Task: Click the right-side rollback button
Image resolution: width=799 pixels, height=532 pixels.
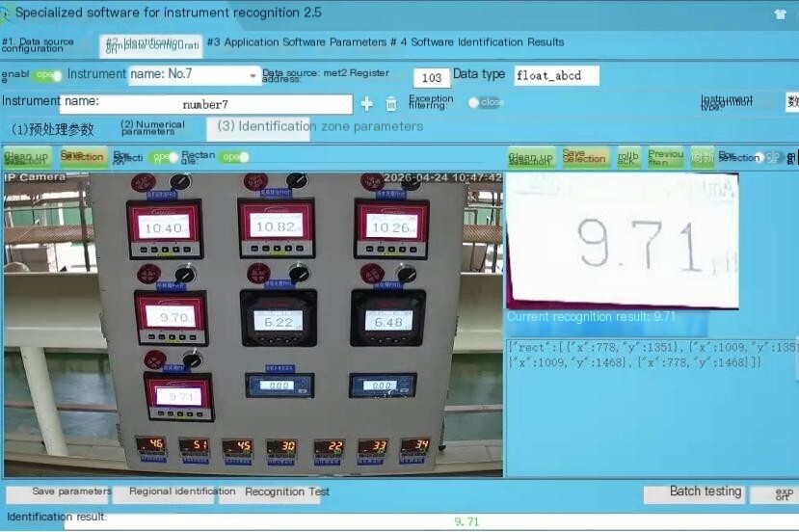Action: (x=627, y=157)
